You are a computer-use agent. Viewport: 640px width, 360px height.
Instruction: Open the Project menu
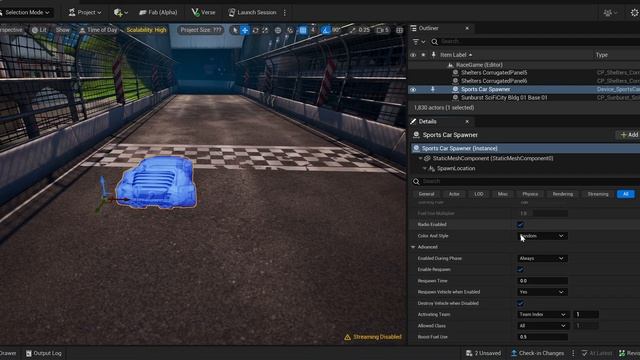pos(85,12)
